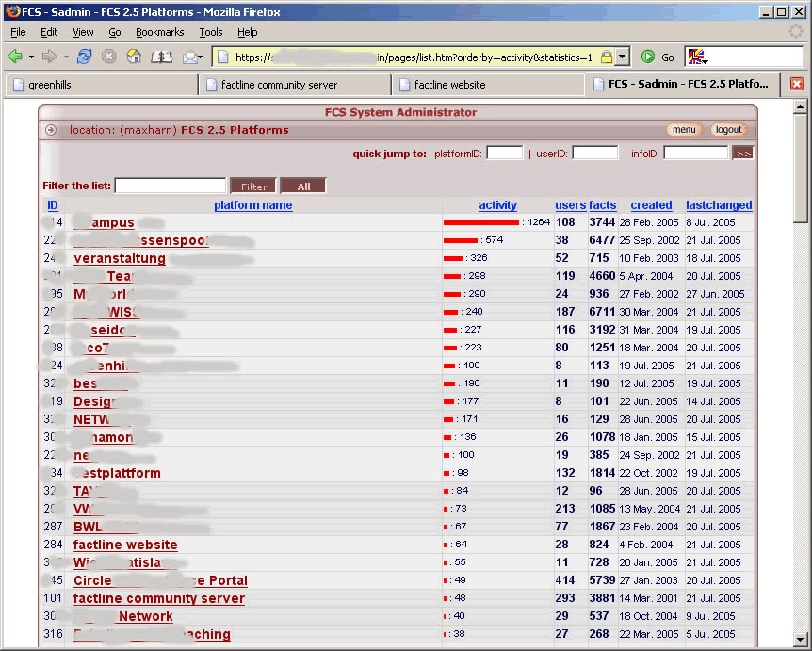Sort the list by the users column
Screen dimensions: 812x651
(x=570, y=205)
